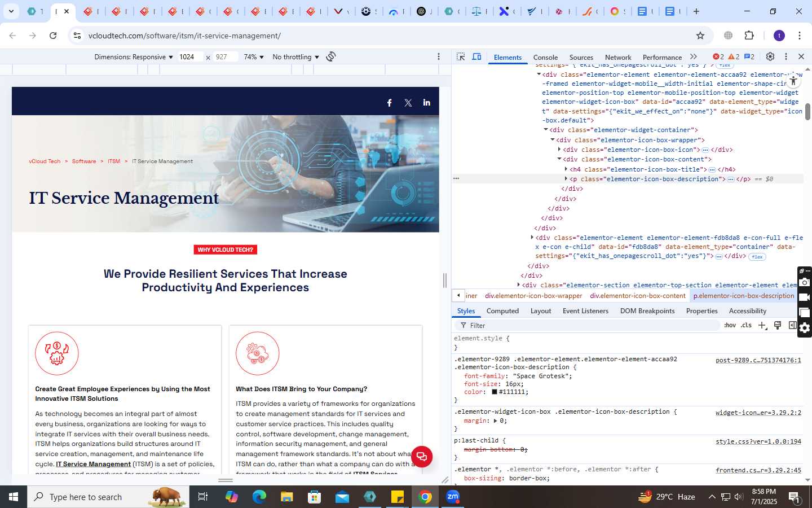Select div.elementor-icon-box-content breadcrumb
The width and height of the screenshot is (812, 508).
(638, 296)
